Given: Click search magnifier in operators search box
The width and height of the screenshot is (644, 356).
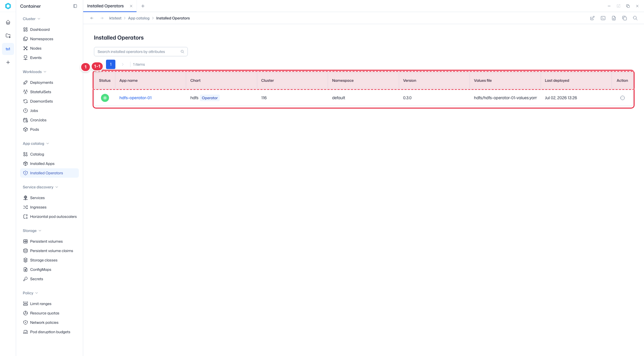Looking at the screenshot, I should [182, 52].
